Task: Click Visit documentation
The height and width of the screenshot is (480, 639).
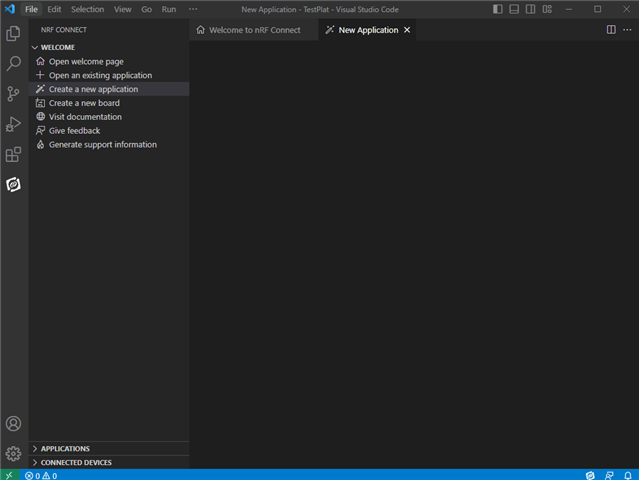Action: pos(108,117)
